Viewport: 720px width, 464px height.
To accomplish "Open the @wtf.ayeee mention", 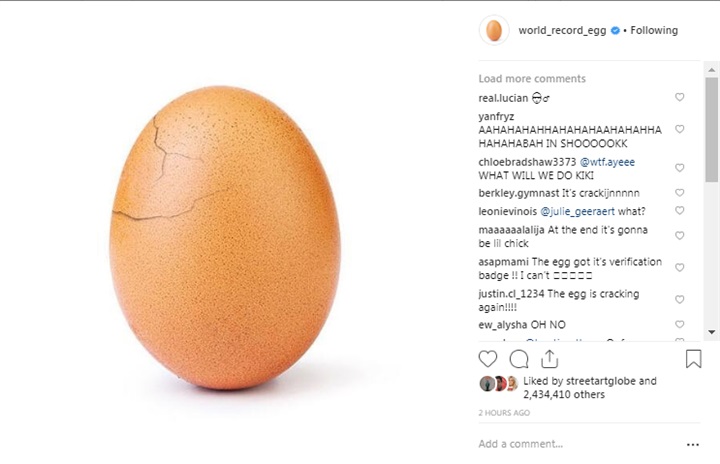I will tap(607, 162).
